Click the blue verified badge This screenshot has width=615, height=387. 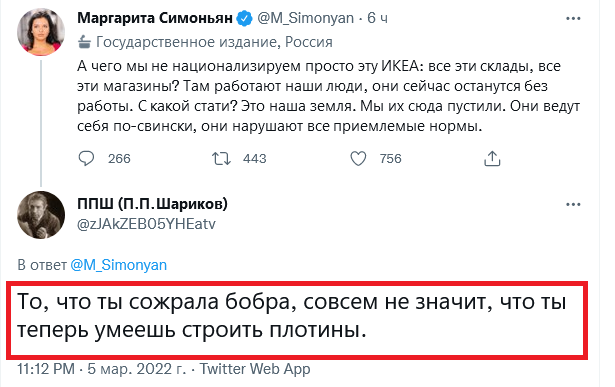coord(245,18)
